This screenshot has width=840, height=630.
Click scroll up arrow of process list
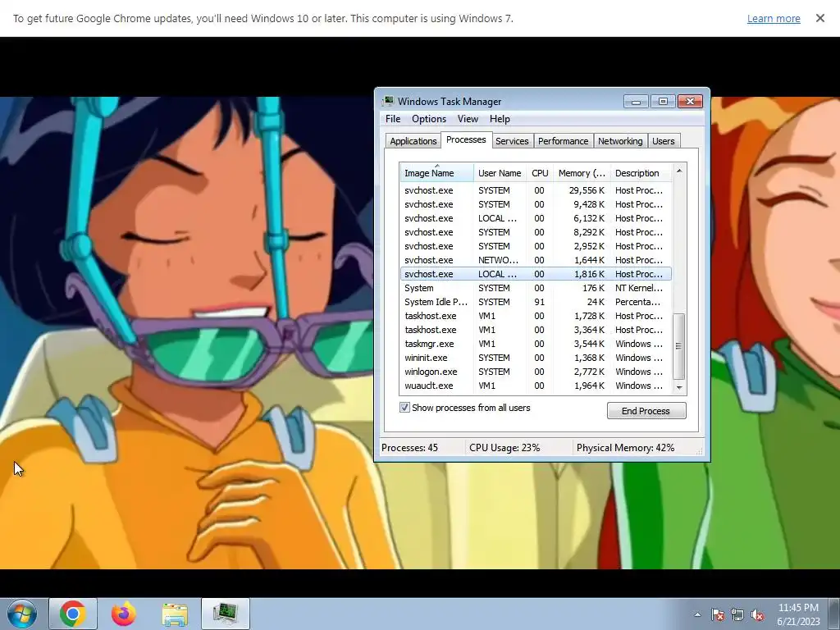pyautogui.click(x=679, y=171)
